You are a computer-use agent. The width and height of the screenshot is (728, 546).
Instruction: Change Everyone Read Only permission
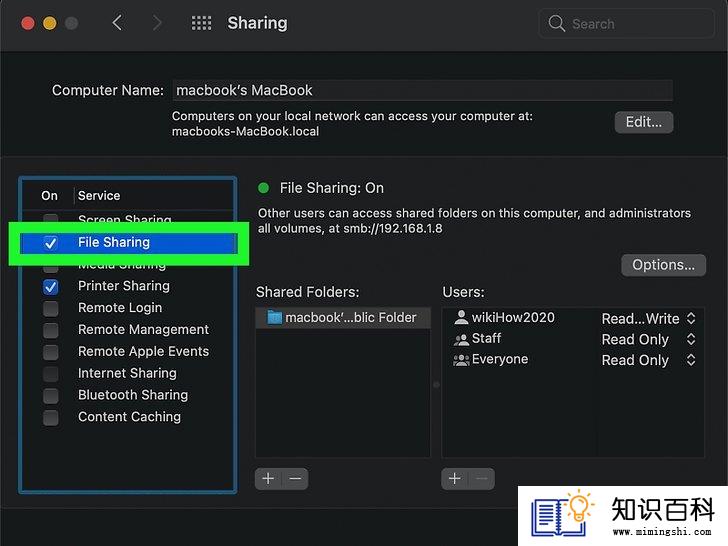pos(648,360)
